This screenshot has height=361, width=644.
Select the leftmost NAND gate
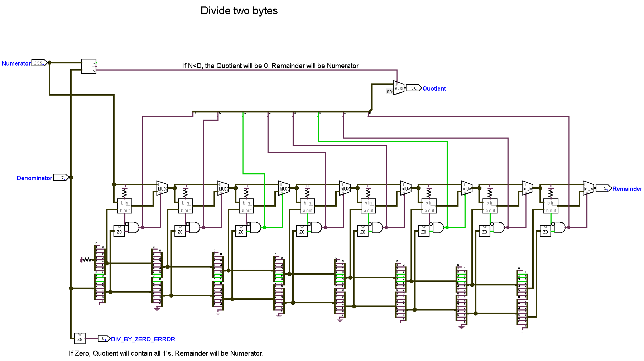click(x=134, y=227)
